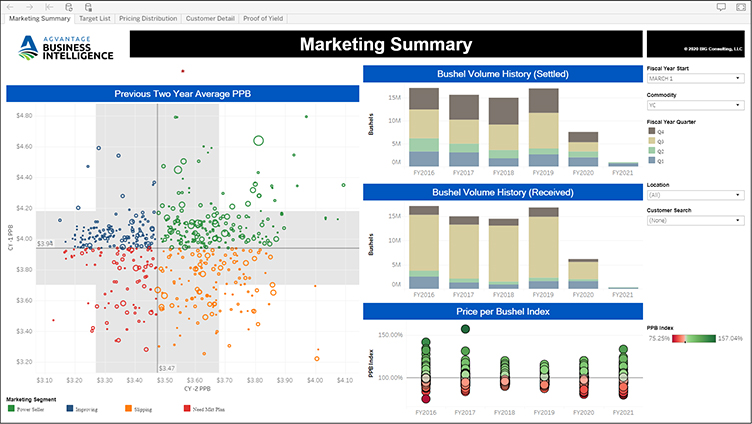Go to the Customer Detail tab
The width and height of the screenshot is (752, 424).
[210, 18]
